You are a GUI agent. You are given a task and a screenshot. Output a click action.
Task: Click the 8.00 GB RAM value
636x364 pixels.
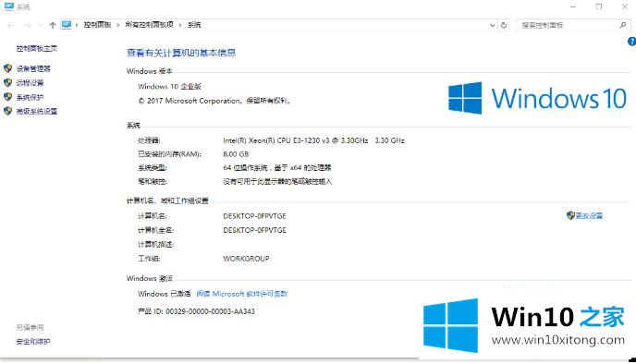coord(236,154)
